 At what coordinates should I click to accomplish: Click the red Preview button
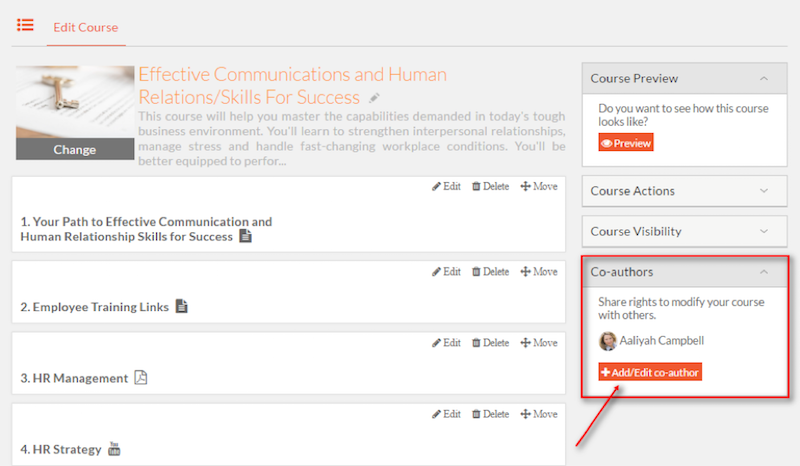(x=626, y=143)
